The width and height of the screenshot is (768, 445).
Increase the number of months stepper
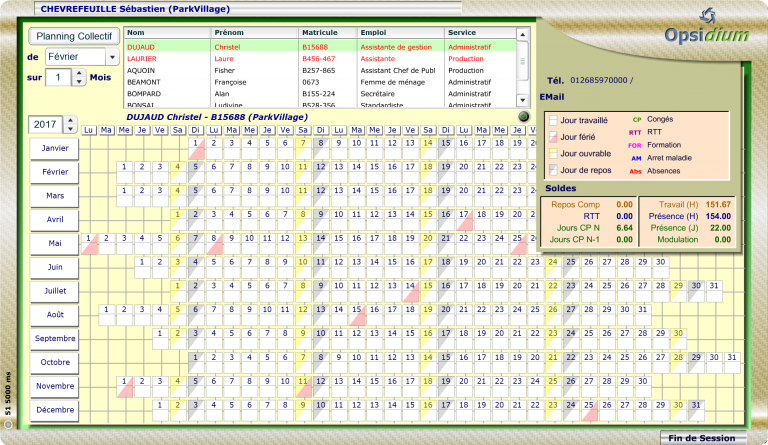coord(80,72)
